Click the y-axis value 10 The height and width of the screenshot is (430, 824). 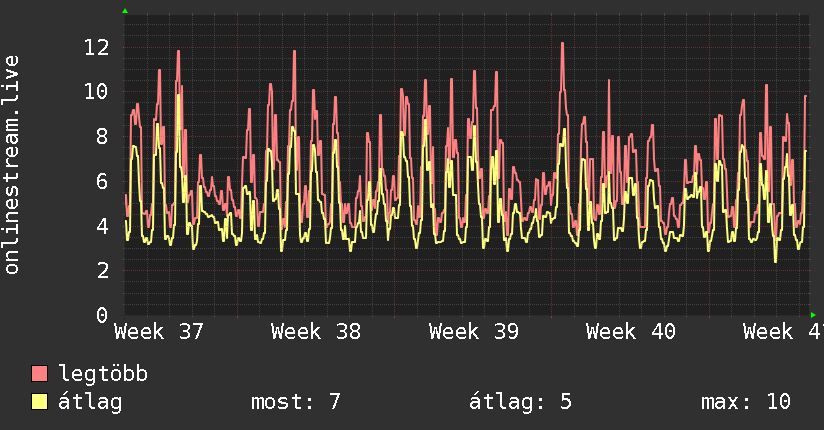coord(97,92)
